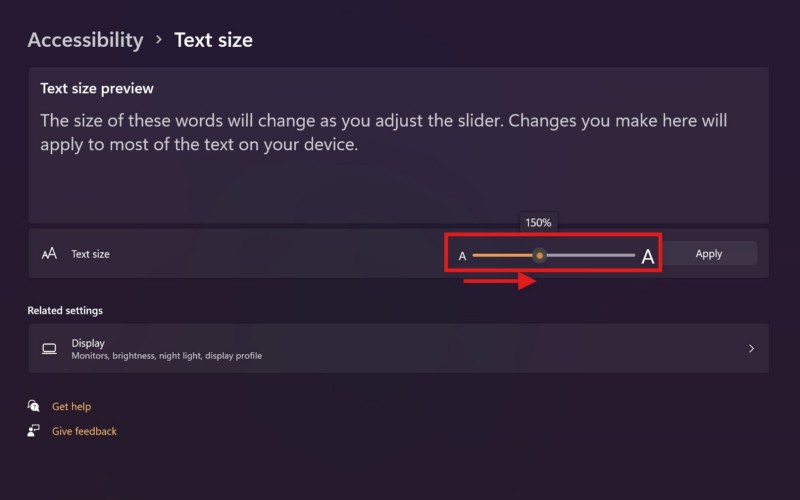Click the Display monitor icon
The width and height of the screenshot is (800, 500).
coord(49,349)
